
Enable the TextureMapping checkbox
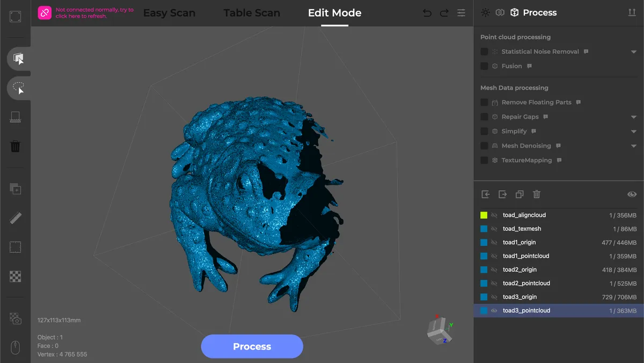484,160
